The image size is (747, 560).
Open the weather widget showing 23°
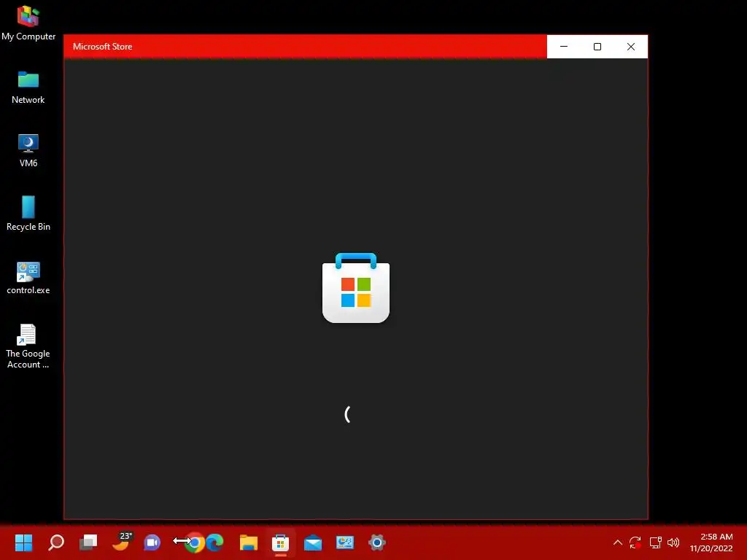pyautogui.click(x=121, y=542)
